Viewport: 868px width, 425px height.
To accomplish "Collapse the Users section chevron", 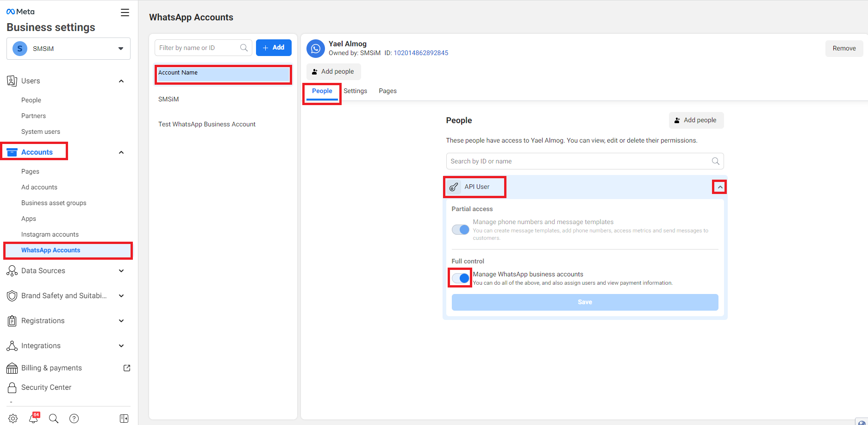I will pyautogui.click(x=121, y=81).
